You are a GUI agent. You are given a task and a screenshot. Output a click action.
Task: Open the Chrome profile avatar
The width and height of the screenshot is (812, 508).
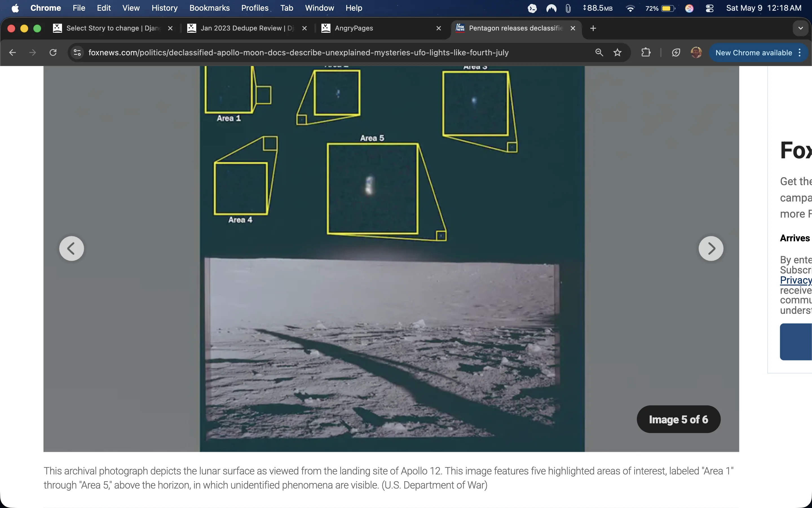pos(696,52)
